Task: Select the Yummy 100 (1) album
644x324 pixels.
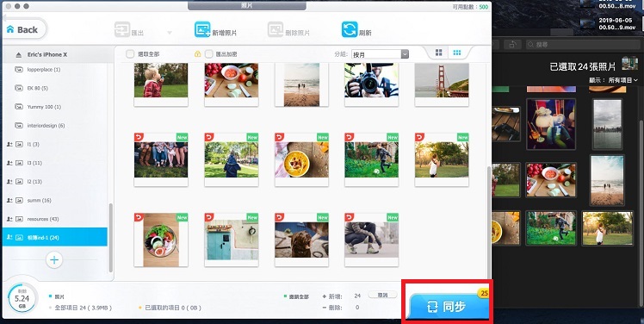Action: [x=54, y=107]
